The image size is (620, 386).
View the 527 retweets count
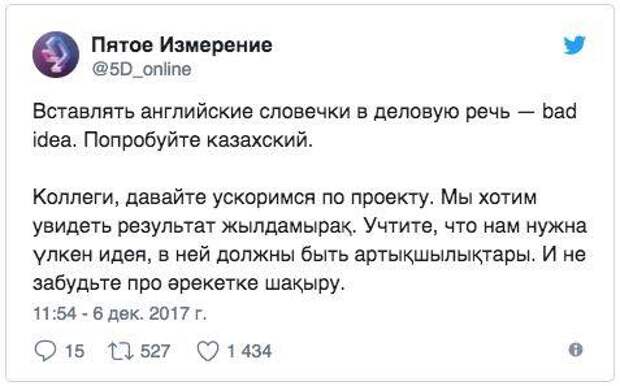pos(155,351)
